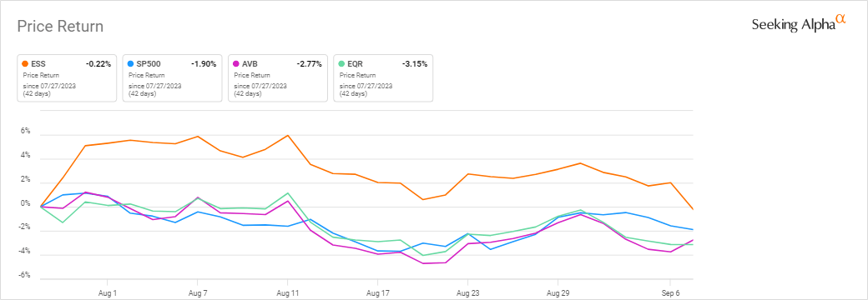Click the AVB magenta legend dot
Viewport: 868px width, 300px height.
click(x=236, y=64)
